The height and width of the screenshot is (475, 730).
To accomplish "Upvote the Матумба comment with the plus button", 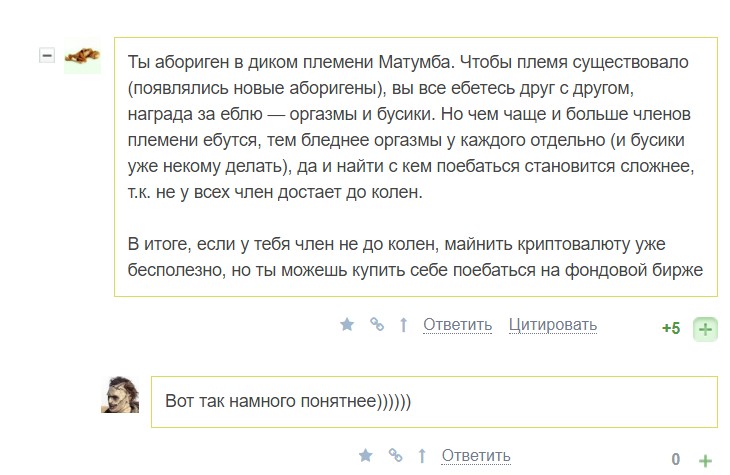I will (x=706, y=328).
